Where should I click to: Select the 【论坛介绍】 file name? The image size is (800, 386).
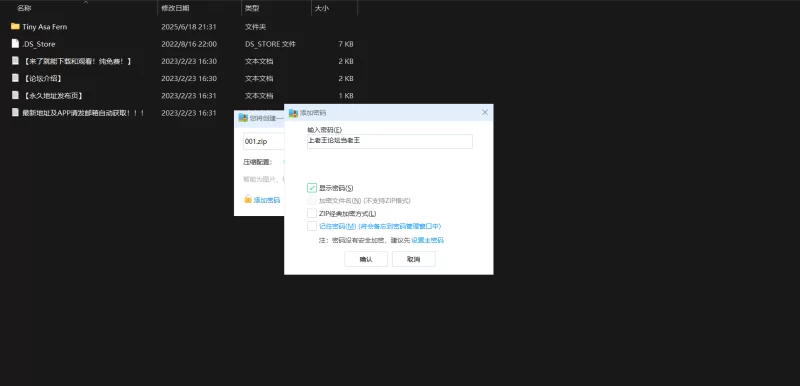(x=43, y=79)
